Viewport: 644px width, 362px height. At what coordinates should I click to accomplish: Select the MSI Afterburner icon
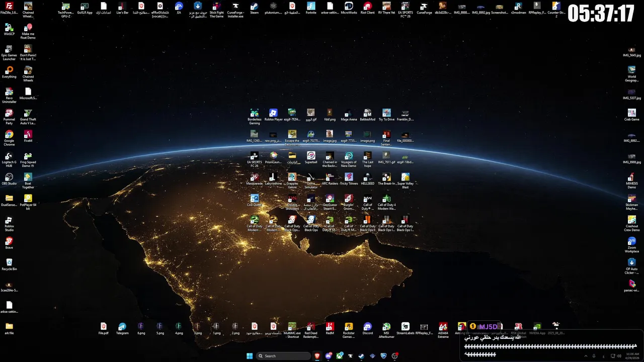[x=386, y=330]
